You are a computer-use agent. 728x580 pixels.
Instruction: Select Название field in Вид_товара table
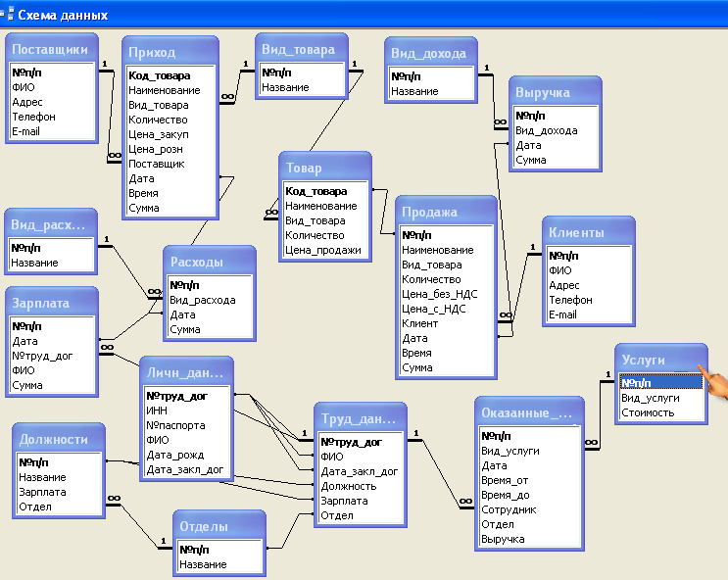[x=302, y=87]
